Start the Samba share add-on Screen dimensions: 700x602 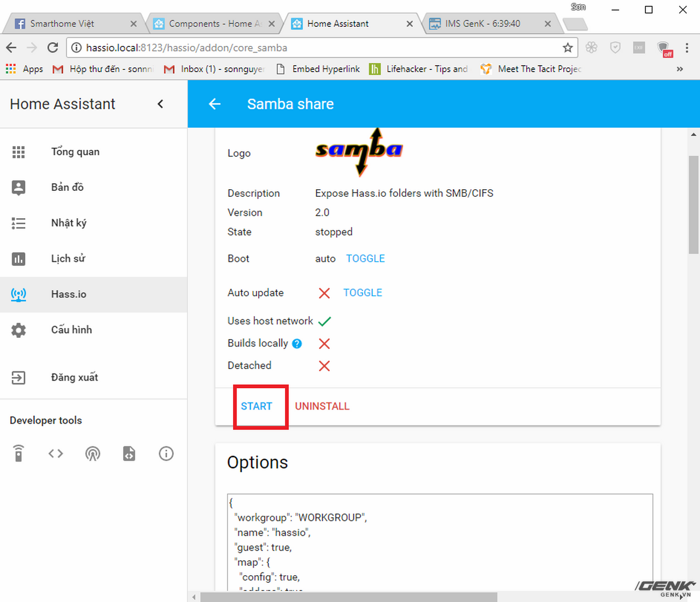point(256,406)
